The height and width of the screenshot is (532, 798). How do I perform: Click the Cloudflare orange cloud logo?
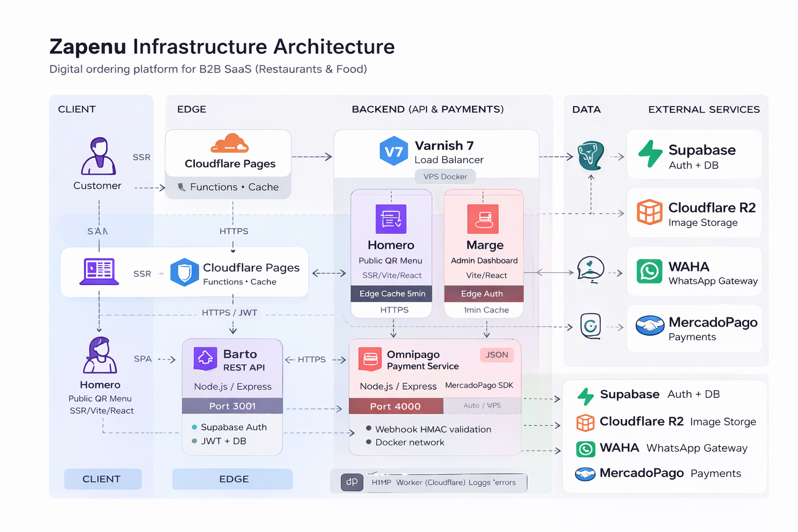pos(230,143)
